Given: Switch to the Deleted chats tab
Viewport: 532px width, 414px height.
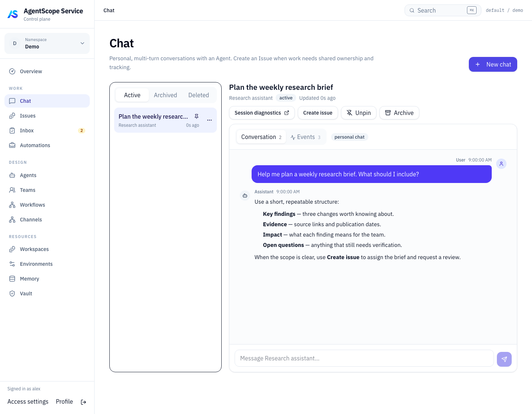Looking at the screenshot, I should point(199,95).
